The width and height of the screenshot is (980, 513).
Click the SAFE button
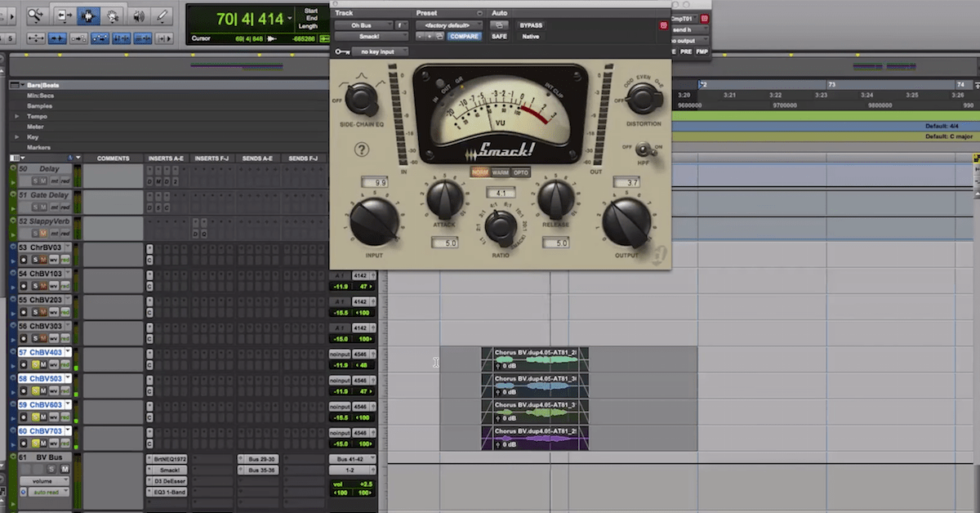point(499,36)
